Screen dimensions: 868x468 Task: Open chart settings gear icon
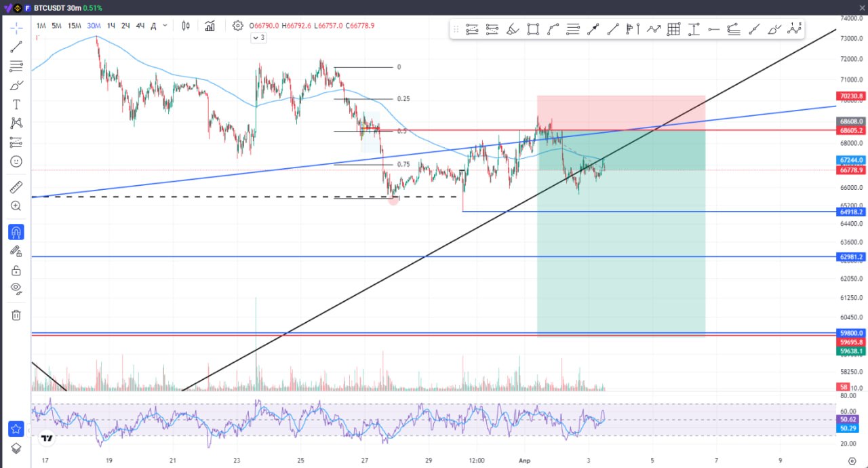pos(237,26)
